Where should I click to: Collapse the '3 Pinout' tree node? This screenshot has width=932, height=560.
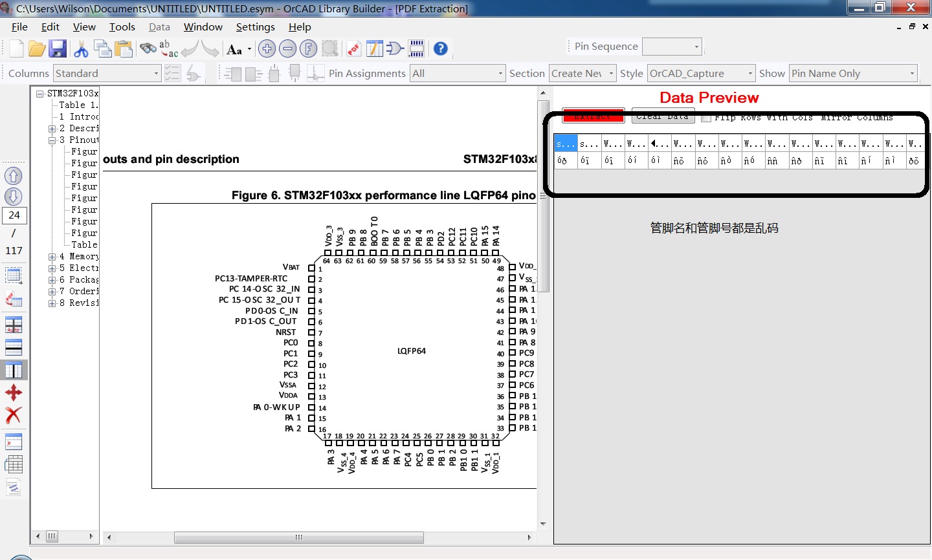pyautogui.click(x=52, y=140)
